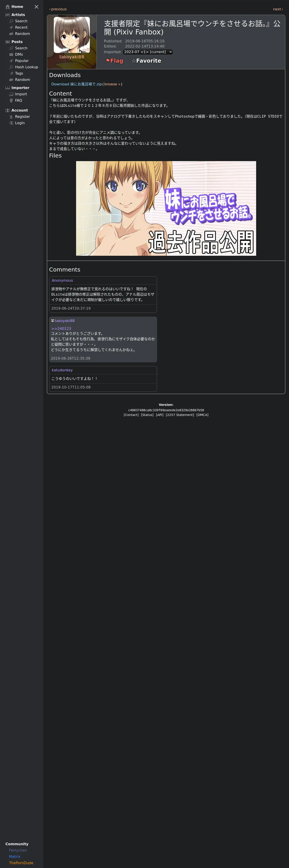The height and width of the screenshot is (868, 289).
Task: Download the attached zip file
Action: click(x=76, y=84)
